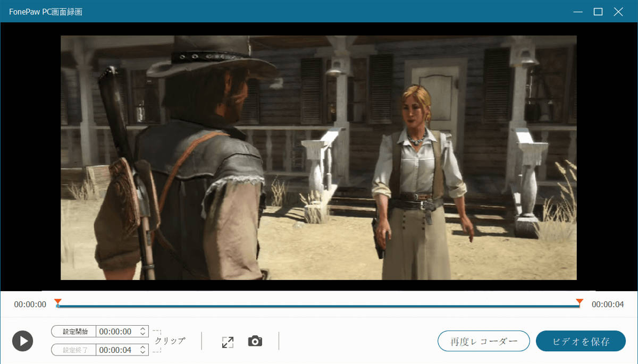Take a snapshot with the camera icon

(255, 341)
